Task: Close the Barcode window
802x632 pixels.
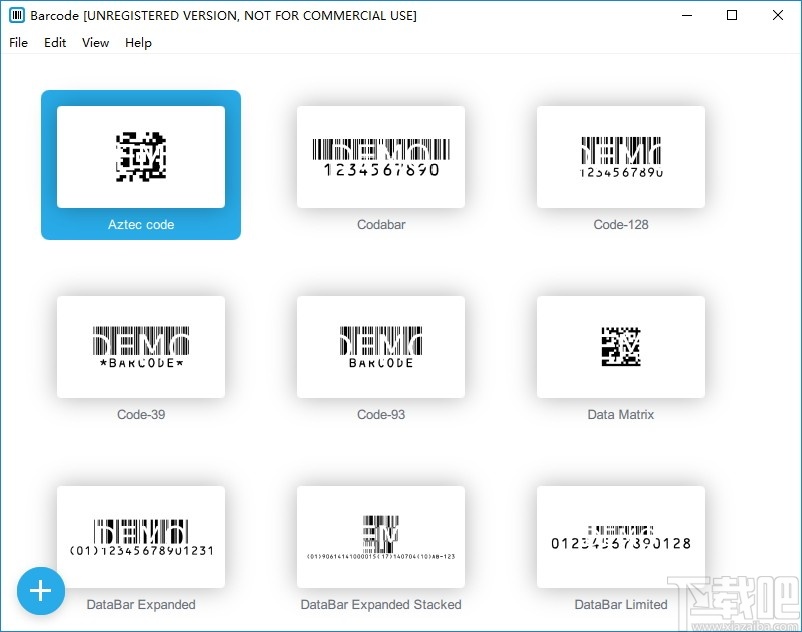Action: pos(777,15)
